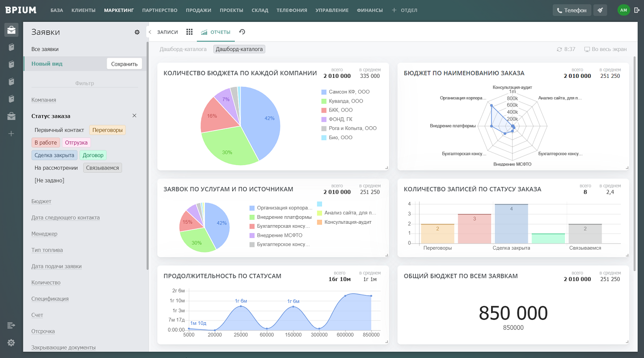Open the ПРОДАЖИ menu item

[199, 10]
